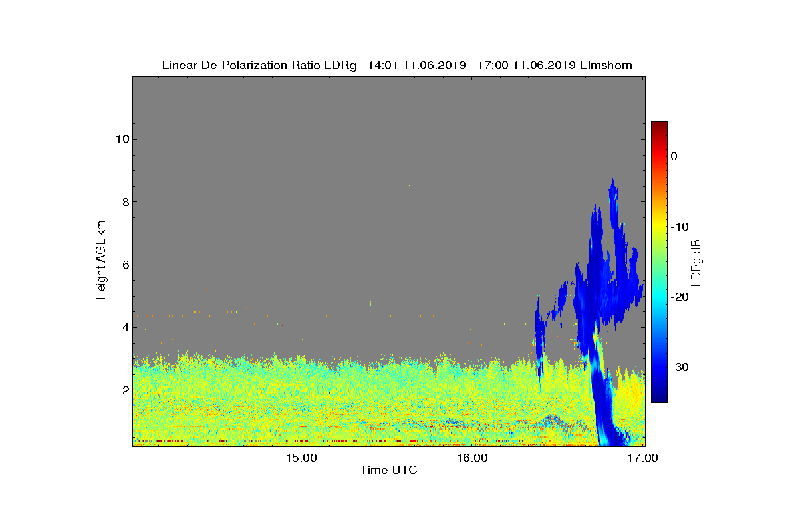Viewport: 798px width, 532px height.
Task: Click the 'Height AGL km' y-axis label
Action: click(x=101, y=261)
